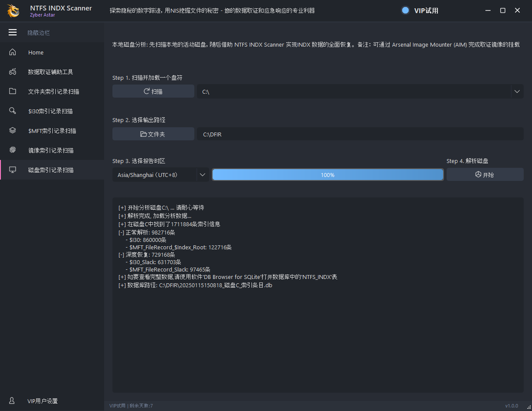The width and height of the screenshot is (532, 411).
Task: Click the 1711884条索引信息 log line
Action: [169, 224]
